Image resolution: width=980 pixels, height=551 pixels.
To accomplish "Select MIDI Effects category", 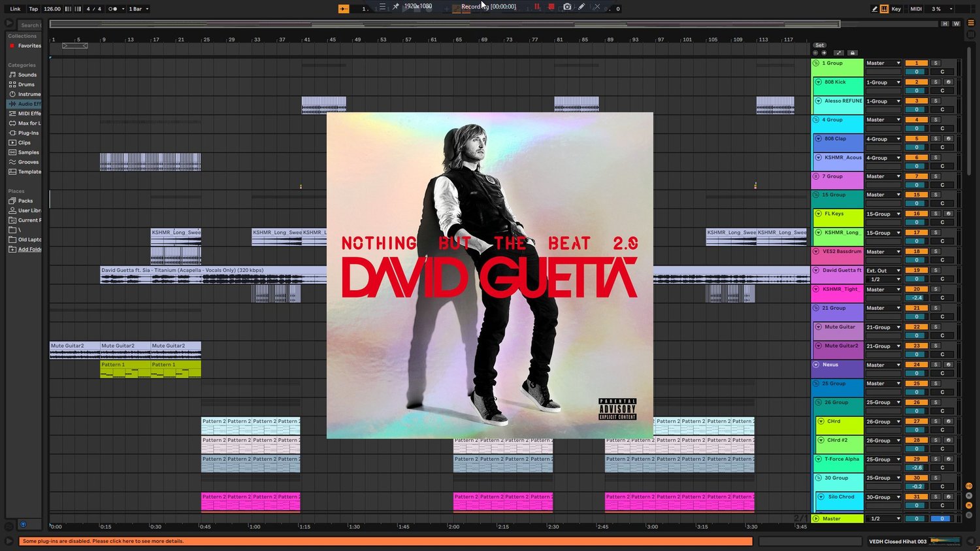I will point(24,114).
